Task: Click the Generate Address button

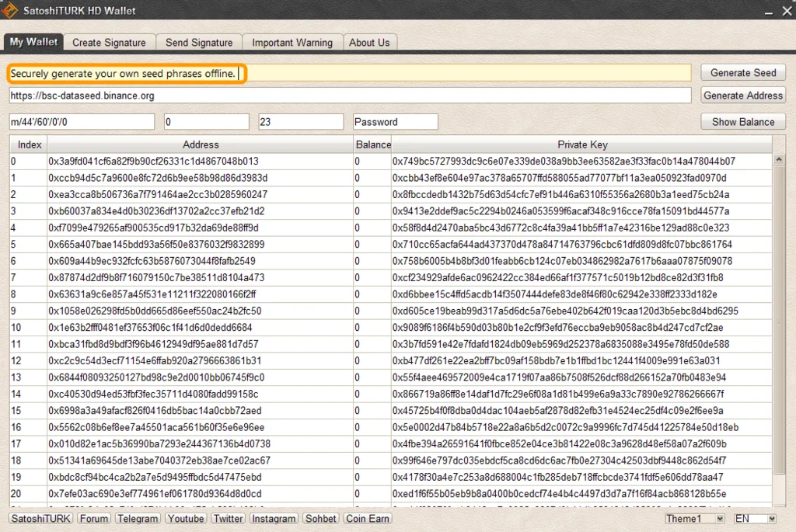Action: 743,96
